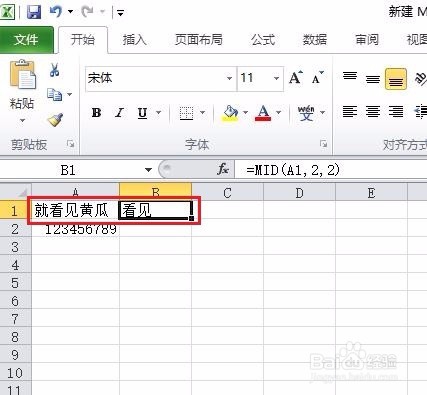
Task: Open underline style dropdown arrow
Action: click(159, 113)
